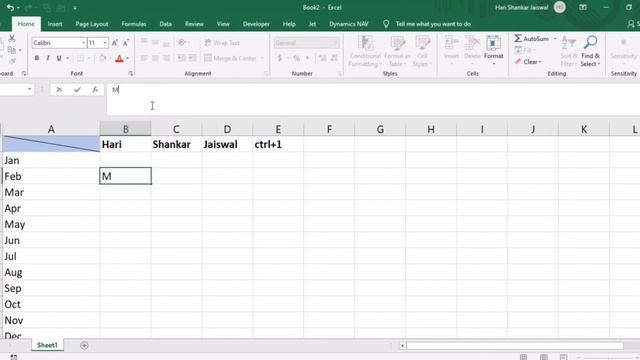The height and width of the screenshot is (360, 640).
Task: Switch to Page Layout view icon
Action: [x=543, y=357]
